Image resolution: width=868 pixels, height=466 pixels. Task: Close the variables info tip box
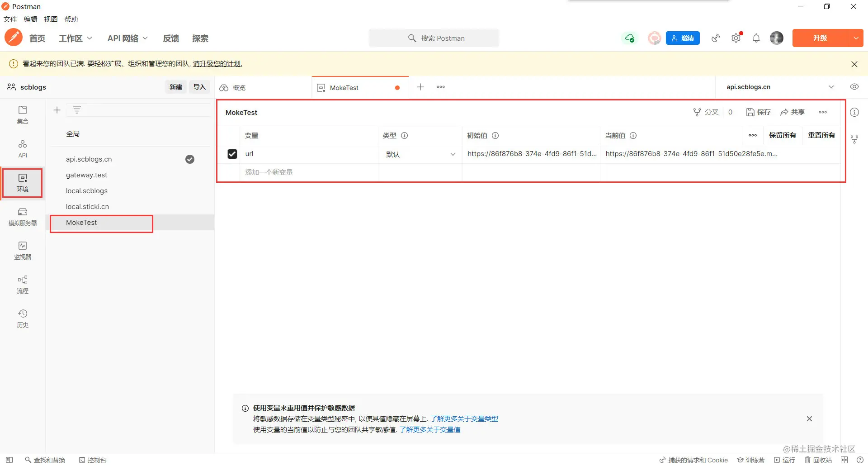point(809,419)
